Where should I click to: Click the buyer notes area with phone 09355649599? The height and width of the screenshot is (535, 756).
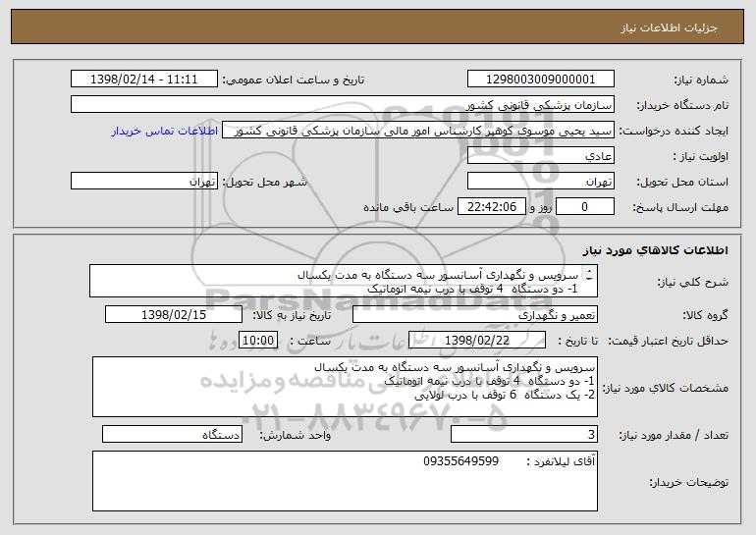tap(345, 481)
